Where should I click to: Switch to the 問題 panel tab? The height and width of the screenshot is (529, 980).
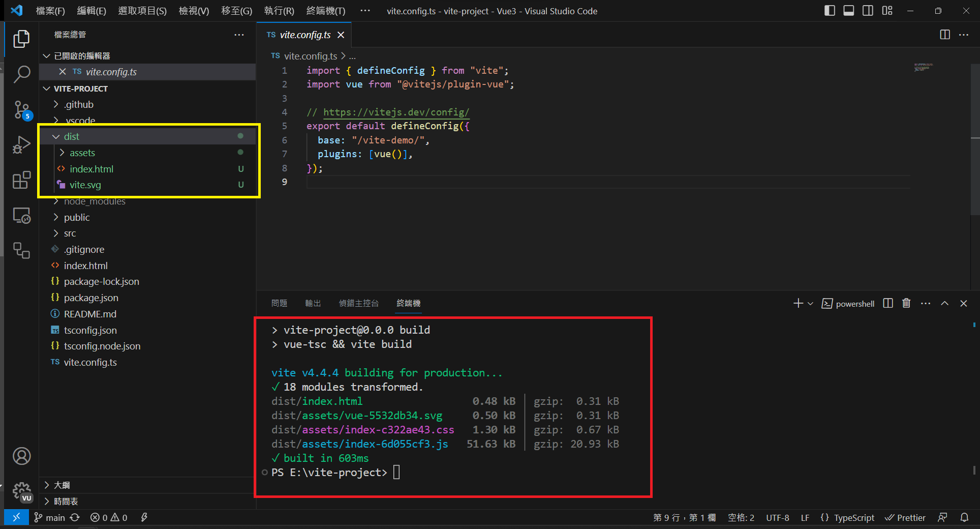pos(279,303)
